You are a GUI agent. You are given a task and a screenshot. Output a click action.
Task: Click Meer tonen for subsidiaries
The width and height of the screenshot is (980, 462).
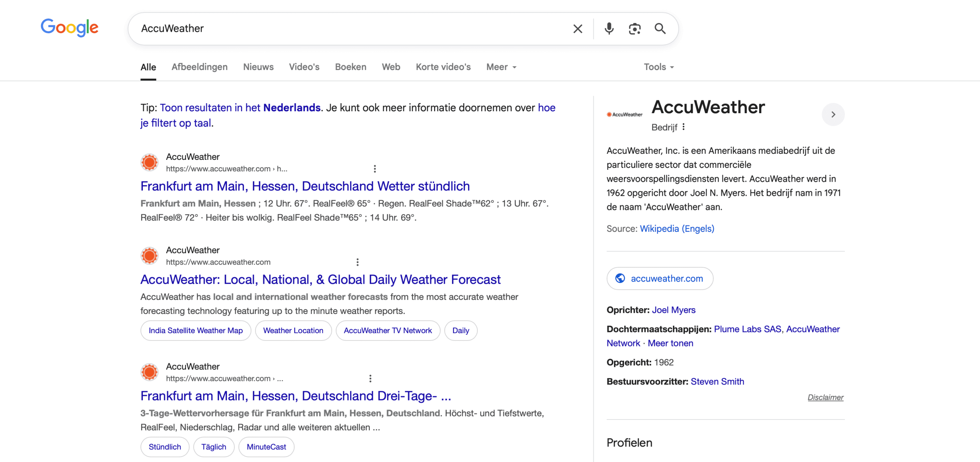[670, 343]
